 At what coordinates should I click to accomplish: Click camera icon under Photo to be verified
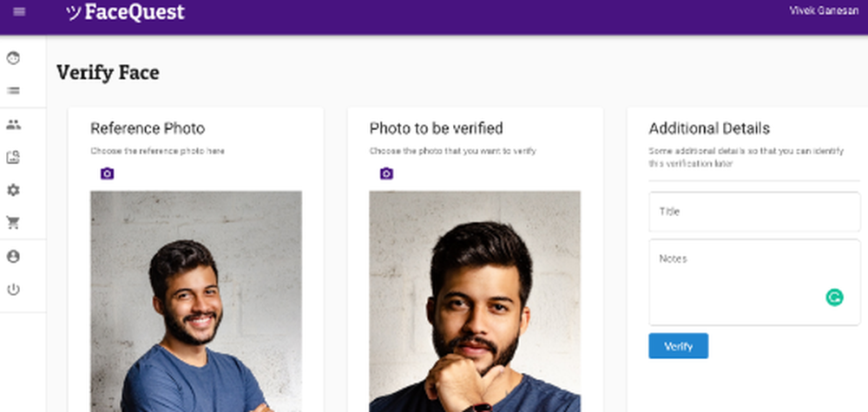(386, 173)
